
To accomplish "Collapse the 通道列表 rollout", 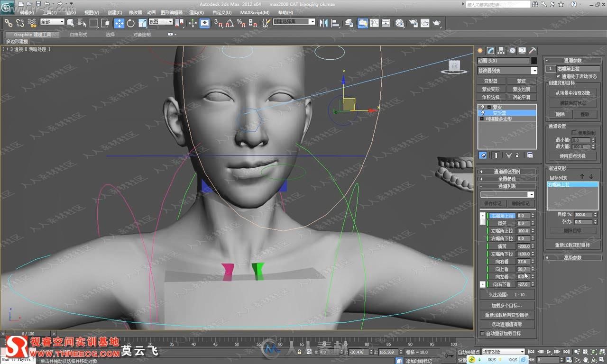I will [x=507, y=186].
